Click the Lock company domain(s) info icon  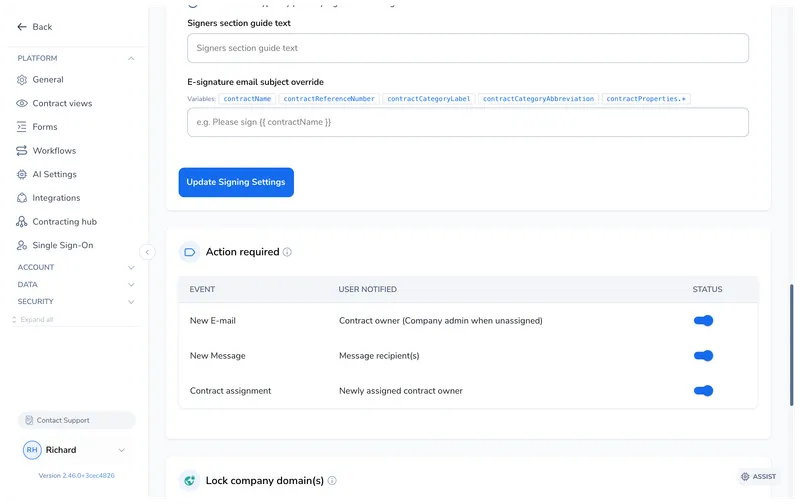[x=332, y=481]
